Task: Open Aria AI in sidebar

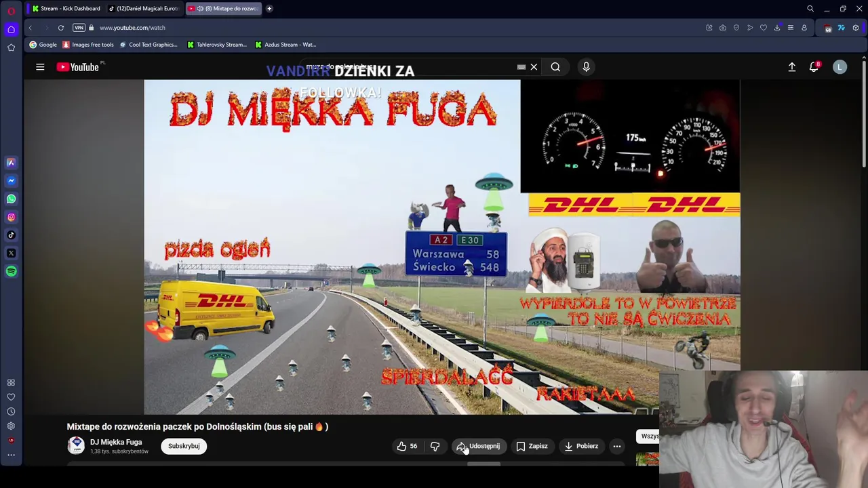Action: pos(11,163)
